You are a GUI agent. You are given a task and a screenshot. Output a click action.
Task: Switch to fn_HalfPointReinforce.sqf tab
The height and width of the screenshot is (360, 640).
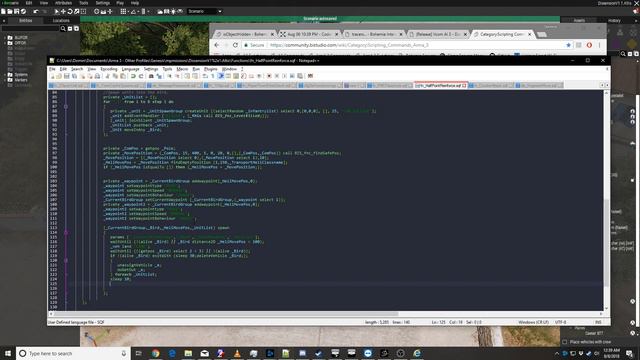[440, 85]
